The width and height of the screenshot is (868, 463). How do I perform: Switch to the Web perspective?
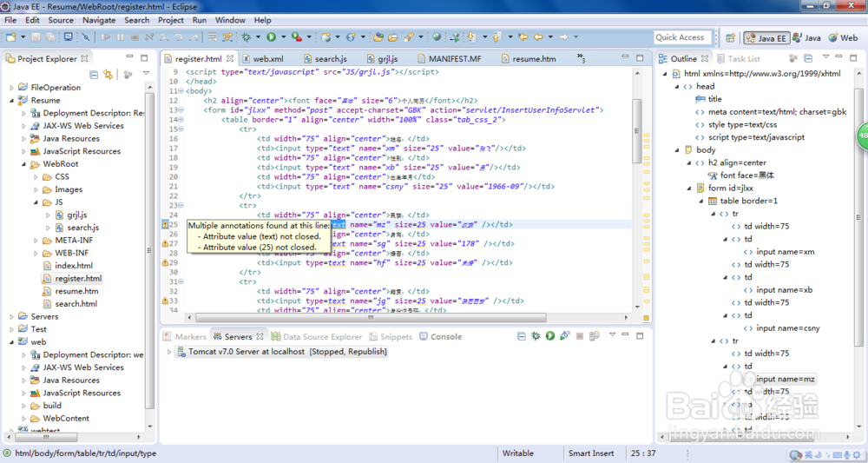843,37
